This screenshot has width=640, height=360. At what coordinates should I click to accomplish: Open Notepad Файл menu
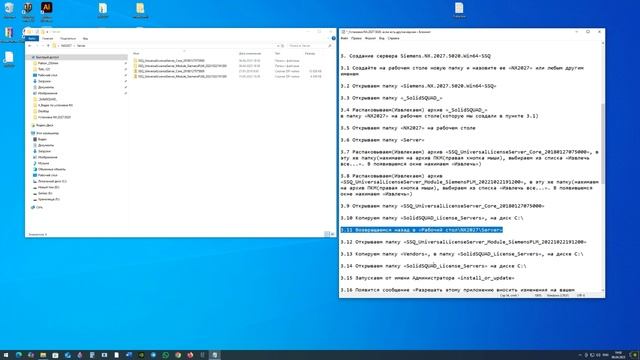pos(344,38)
